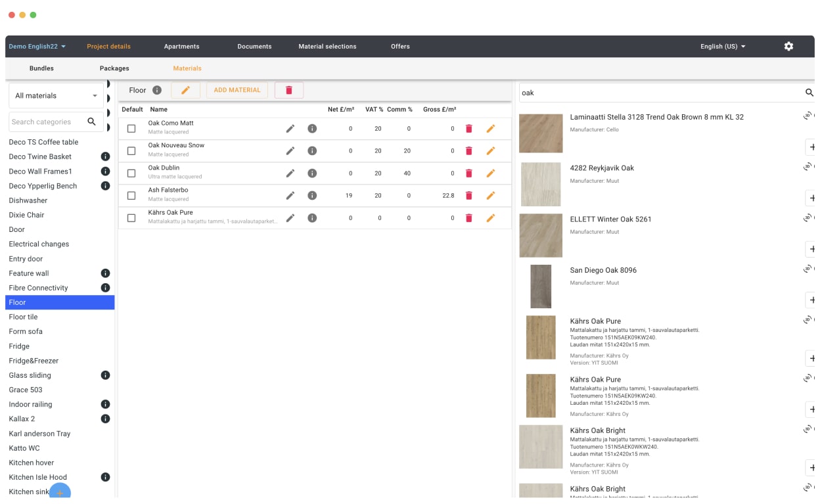
Task: Select Entry door category
Action: pos(60,259)
